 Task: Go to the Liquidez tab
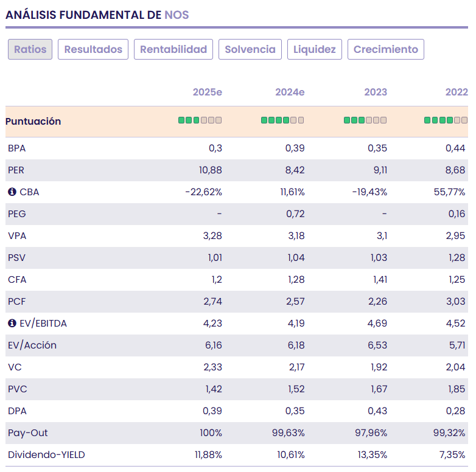[x=315, y=49]
